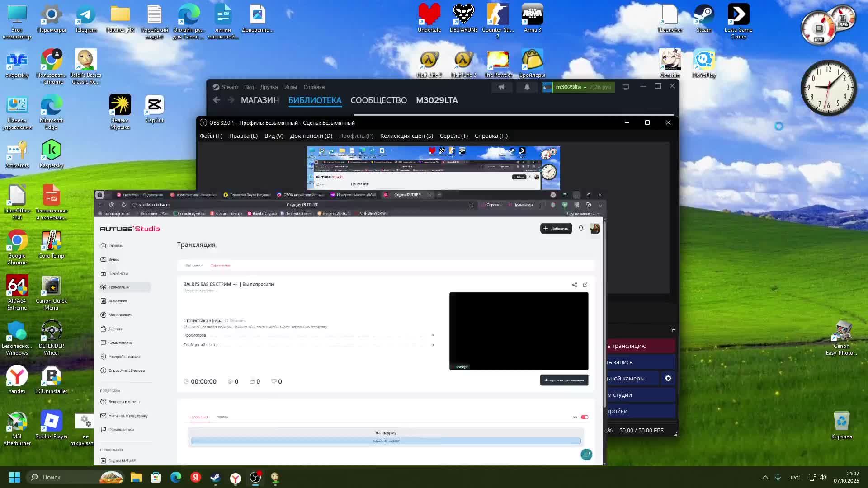This screenshot has height=488, width=868.
Task: Open virtual camera settings gear in OBS
Action: (x=668, y=378)
